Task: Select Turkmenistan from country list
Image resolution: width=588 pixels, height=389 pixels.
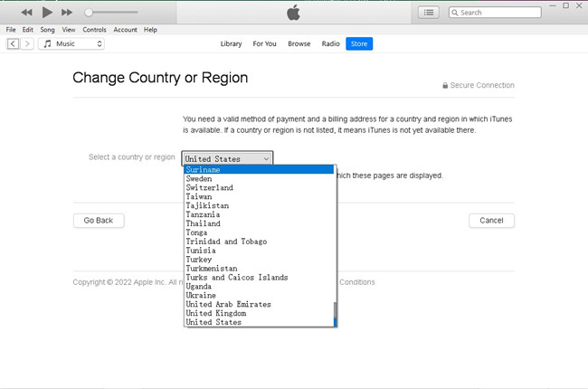Action: tap(259, 269)
